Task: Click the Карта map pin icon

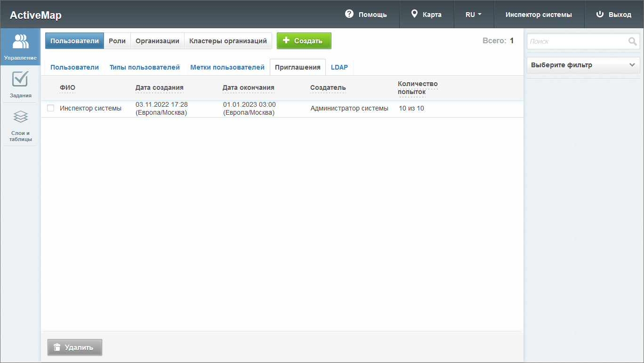Action: [x=414, y=14]
